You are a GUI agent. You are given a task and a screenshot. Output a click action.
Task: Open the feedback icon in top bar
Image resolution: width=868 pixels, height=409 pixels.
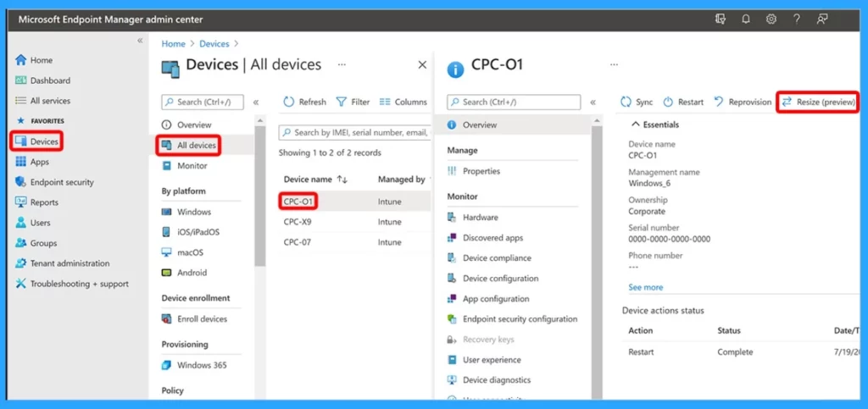tap(822, 19)
